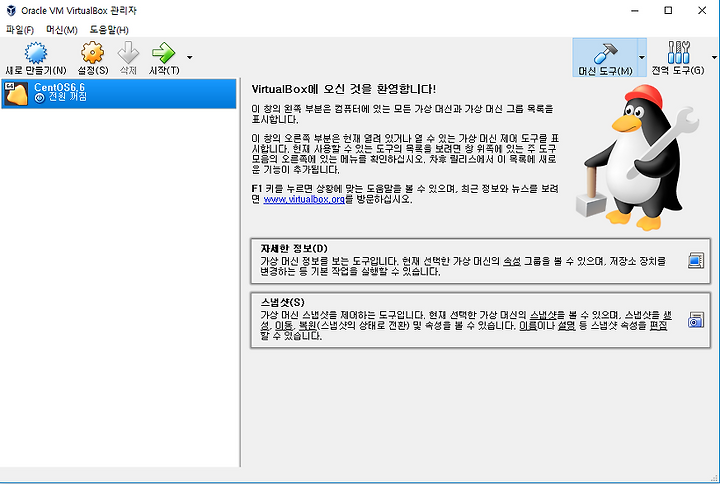Open the 파일(F) menu
This screenshot has width=720, height=484.
coord(20,30)
